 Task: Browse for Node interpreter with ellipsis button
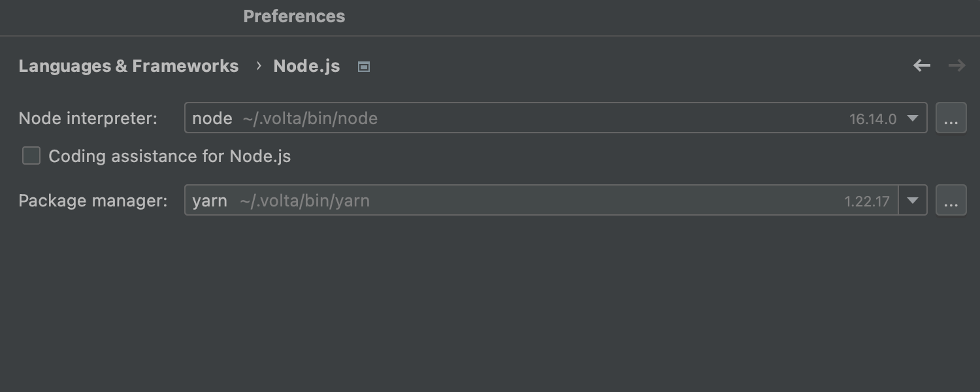951,118
